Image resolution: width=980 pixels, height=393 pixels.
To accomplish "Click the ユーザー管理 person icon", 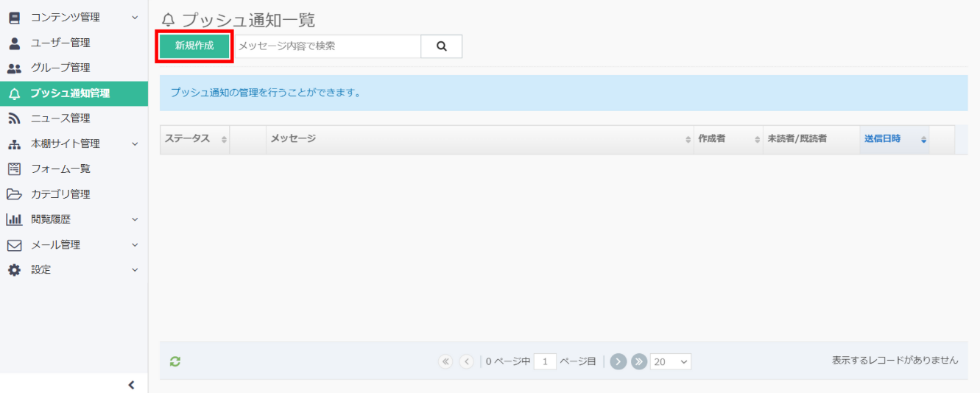I will coord(14,43).
